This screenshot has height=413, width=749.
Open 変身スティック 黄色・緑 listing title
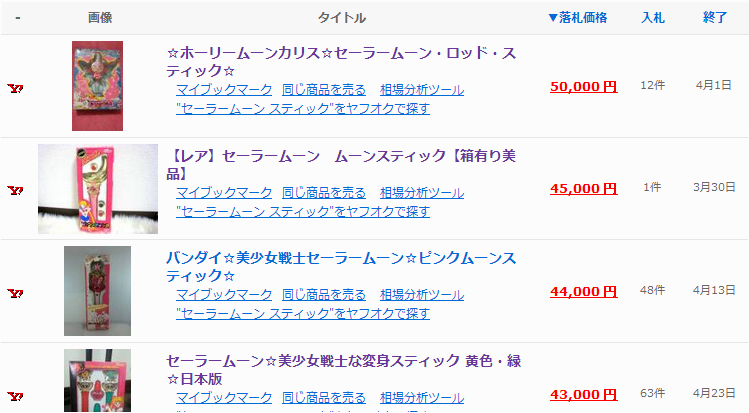tap(343, 370)
